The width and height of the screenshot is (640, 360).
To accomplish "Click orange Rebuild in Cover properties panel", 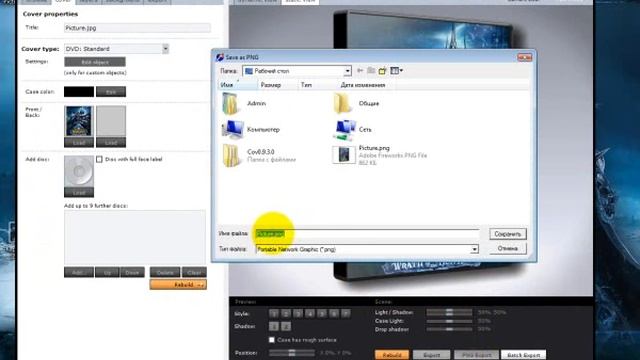I will [178, 284].
